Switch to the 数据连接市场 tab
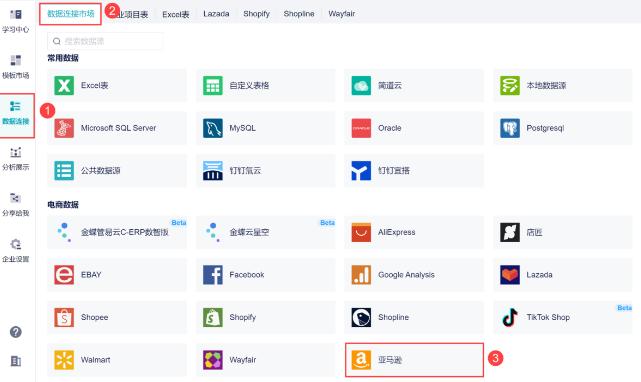This screenshot has width=641, height=382. pyautogui.click(x=70, y=13)
